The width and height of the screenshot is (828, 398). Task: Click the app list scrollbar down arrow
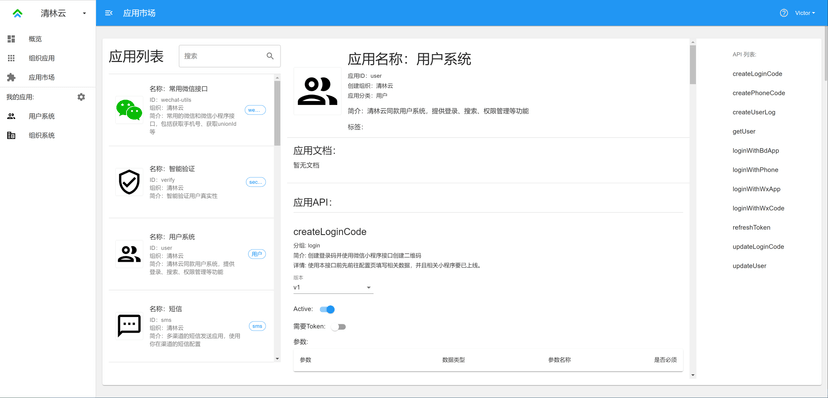click(277, 358)
